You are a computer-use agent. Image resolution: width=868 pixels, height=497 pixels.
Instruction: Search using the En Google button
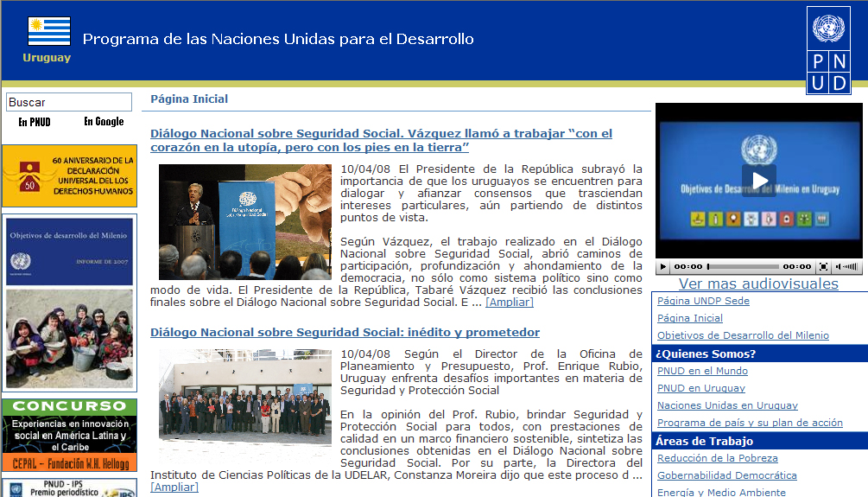tap(104, 122)
